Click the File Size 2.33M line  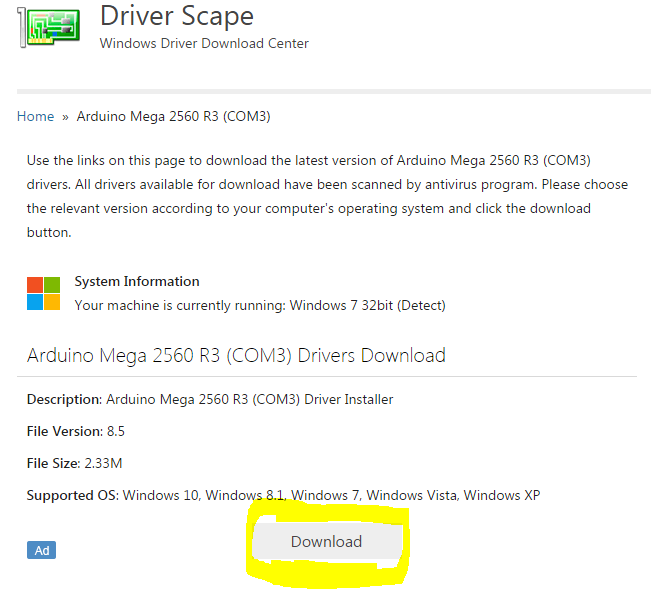tap(75, 463)
